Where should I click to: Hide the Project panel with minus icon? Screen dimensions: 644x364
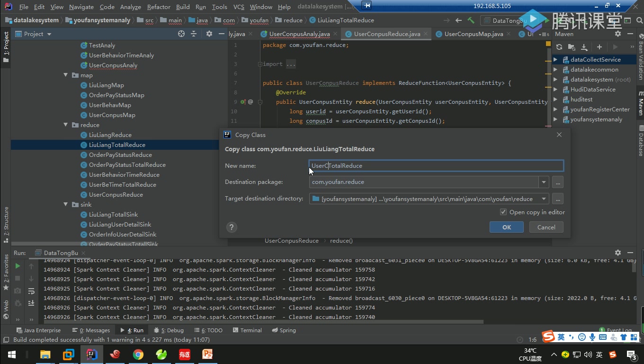[x=221, y=34]
